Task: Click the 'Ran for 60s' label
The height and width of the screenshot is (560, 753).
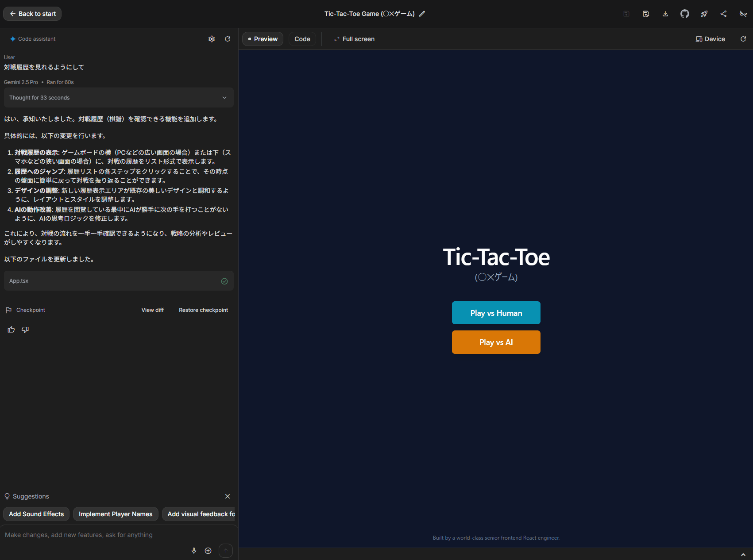Action: (60, 82)
